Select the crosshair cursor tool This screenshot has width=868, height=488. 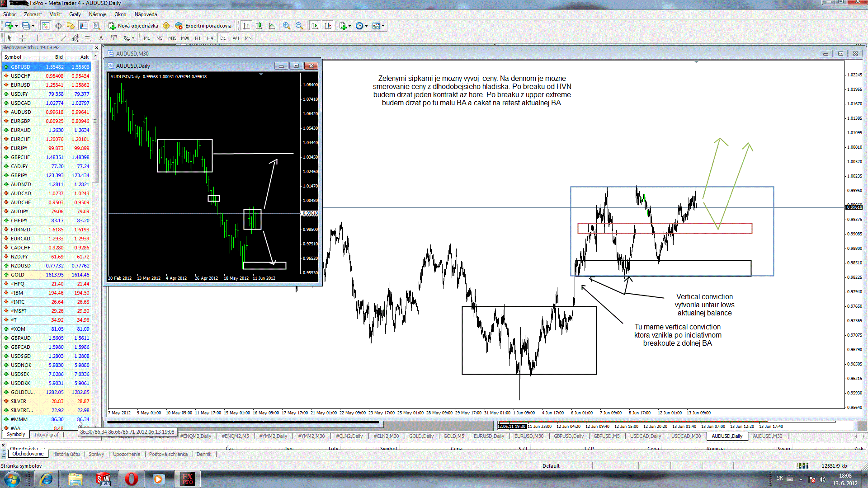[22, 38]
